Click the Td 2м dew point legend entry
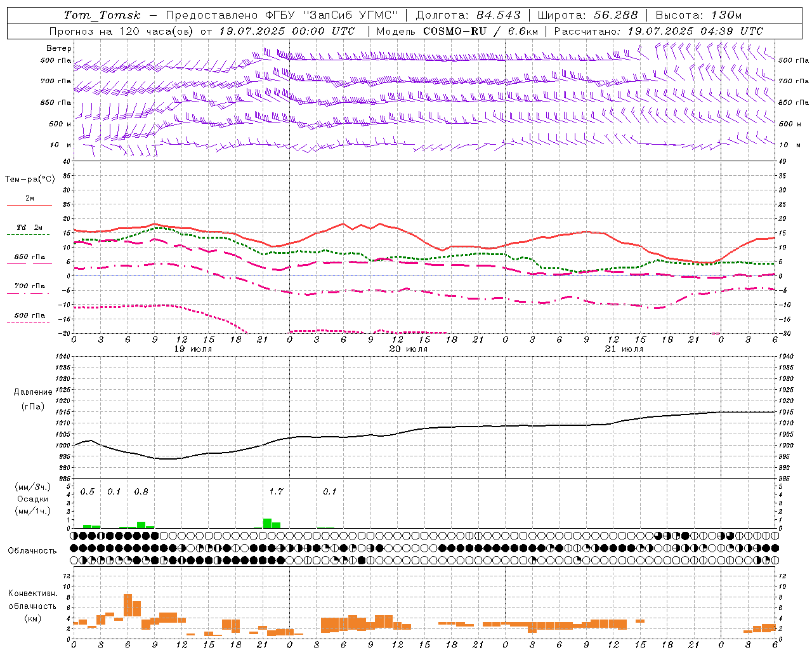This screenshot has width=812, height=650. [x=30, y=227]
